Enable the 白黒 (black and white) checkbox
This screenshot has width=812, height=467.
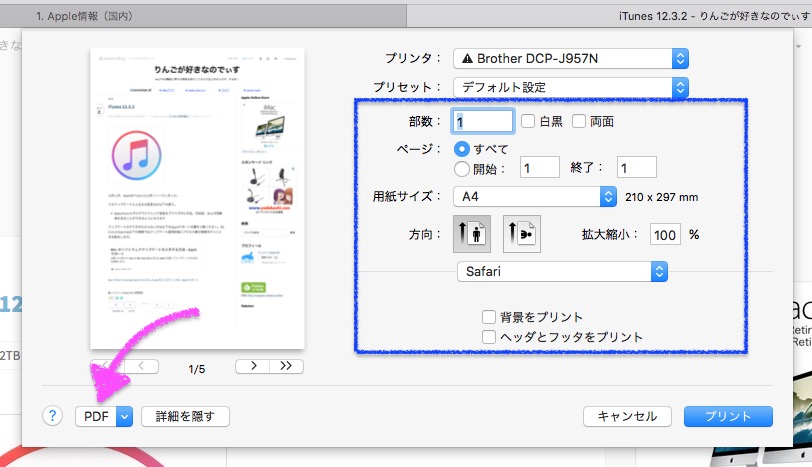(528, 121)
